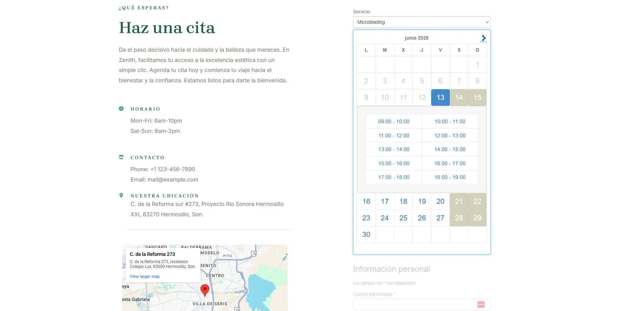Focus the Correo electrónico input field

(x=413, y=304)
